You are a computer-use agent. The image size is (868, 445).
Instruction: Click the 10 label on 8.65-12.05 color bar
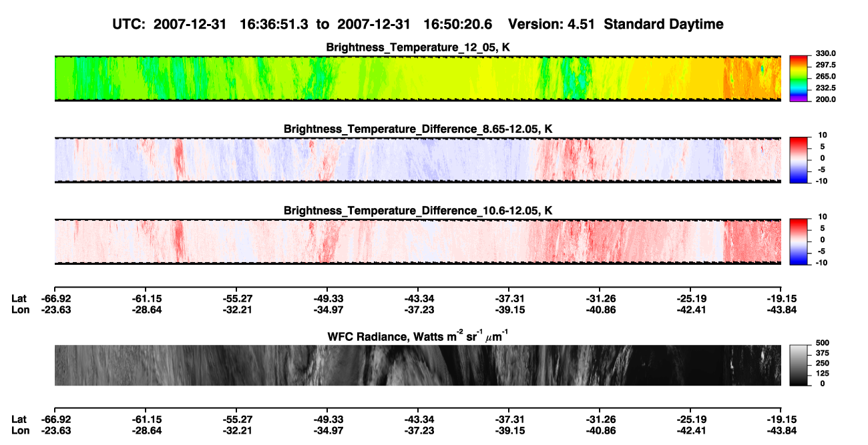pos(823,135)
